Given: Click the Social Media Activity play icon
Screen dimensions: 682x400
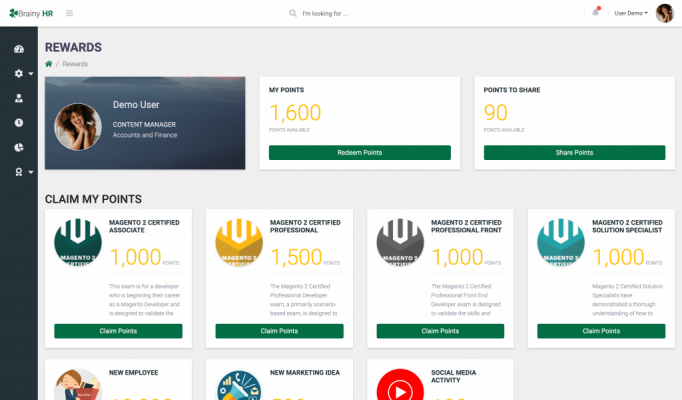Looking at the screenshot, I should 400,385.
